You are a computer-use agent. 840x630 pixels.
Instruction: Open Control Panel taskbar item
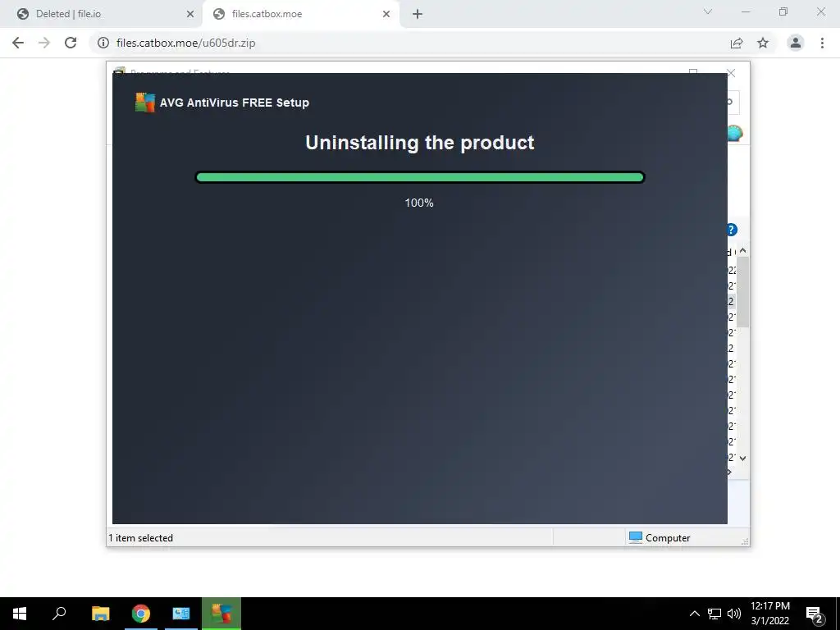tap(181, 614)
